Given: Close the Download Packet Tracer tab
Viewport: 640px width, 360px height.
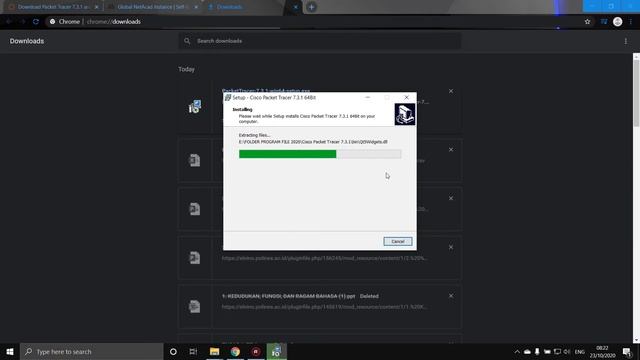Looking at the screenshot, I should 96,7.
